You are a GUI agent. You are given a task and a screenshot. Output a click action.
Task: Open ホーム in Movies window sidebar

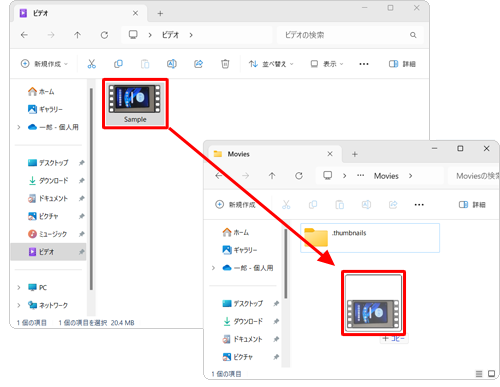point(236,232)
